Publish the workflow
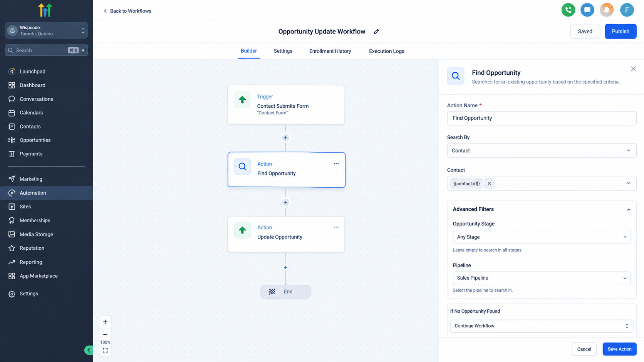The height and width of the screenshot is (362, 644). (621, 32)
